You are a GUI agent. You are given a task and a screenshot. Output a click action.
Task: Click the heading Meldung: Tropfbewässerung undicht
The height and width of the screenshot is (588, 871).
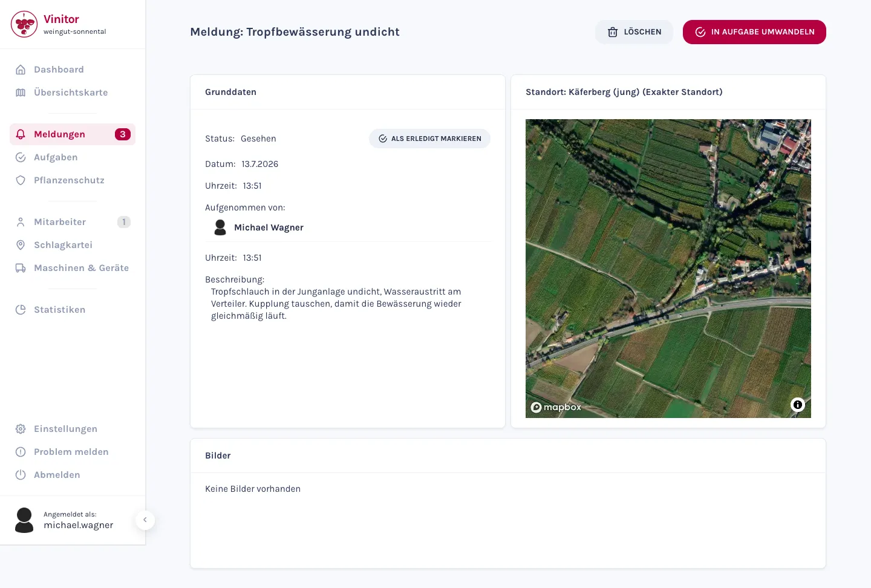click(295, 32)
